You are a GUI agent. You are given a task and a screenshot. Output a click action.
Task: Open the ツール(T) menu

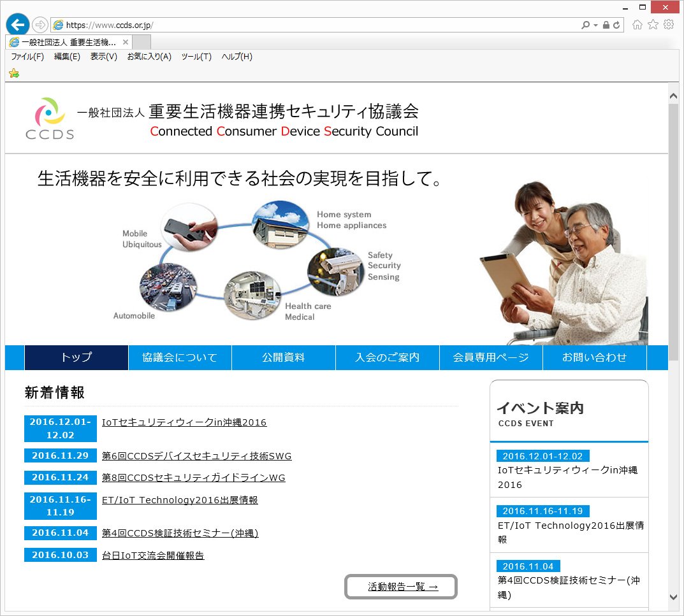coord(196,57)
